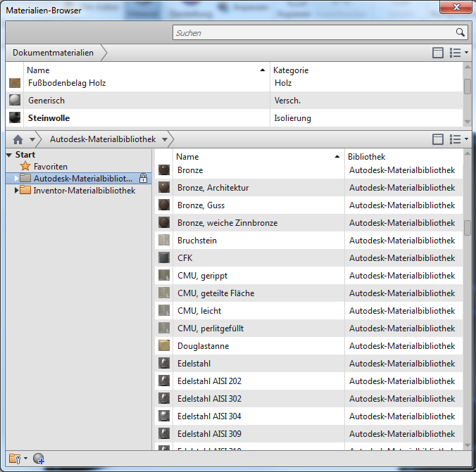Viewport: 476px width, 472px height.
Task: Click Dokumentmaterialien breadcrumb button
Action: pyautogui.click(x=53, y=53)
